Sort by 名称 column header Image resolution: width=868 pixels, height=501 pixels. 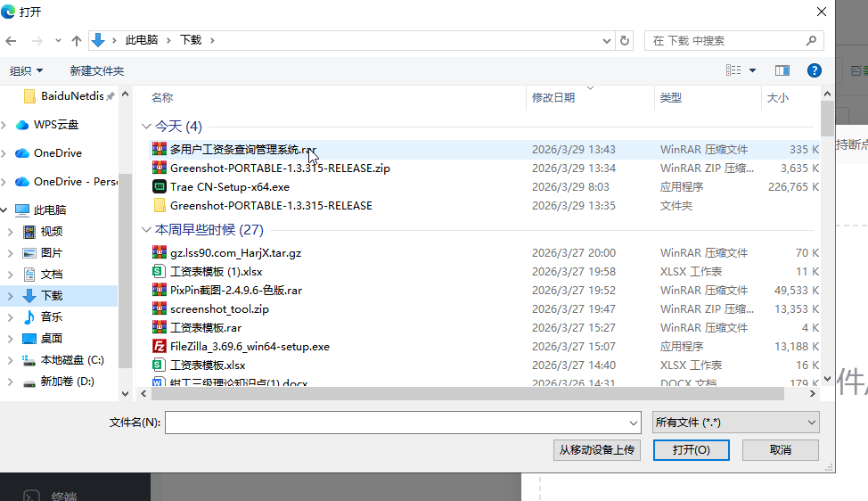tap(162, 98)
